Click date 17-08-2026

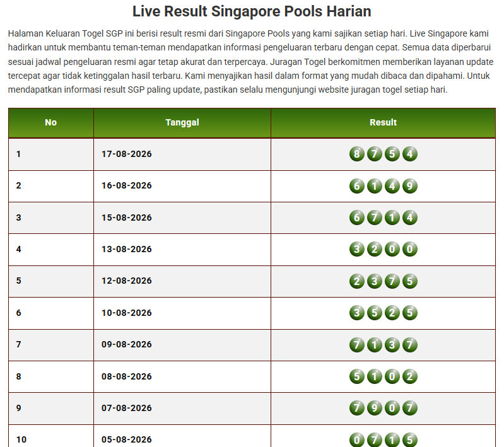point(127,154)
